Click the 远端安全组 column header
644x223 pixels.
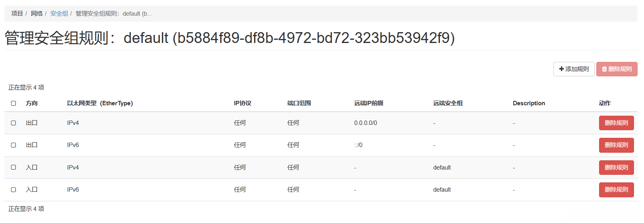[448, 103]
